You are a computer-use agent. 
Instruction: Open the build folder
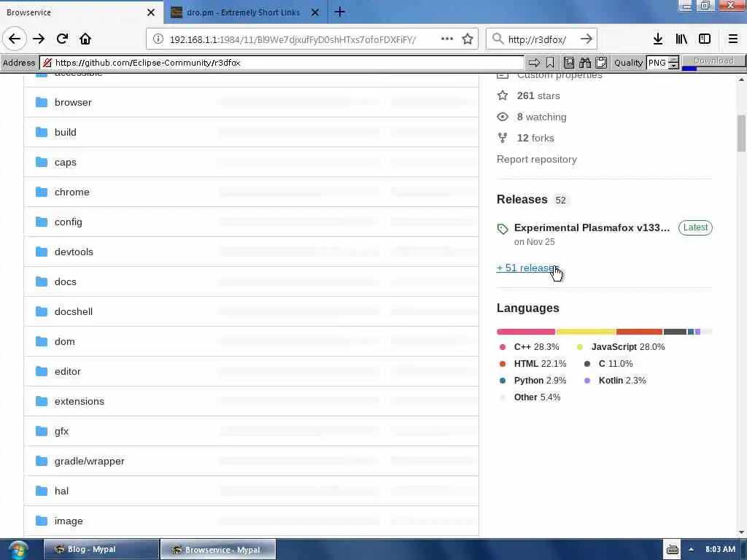pyautogui.click(x=65, y=133)
